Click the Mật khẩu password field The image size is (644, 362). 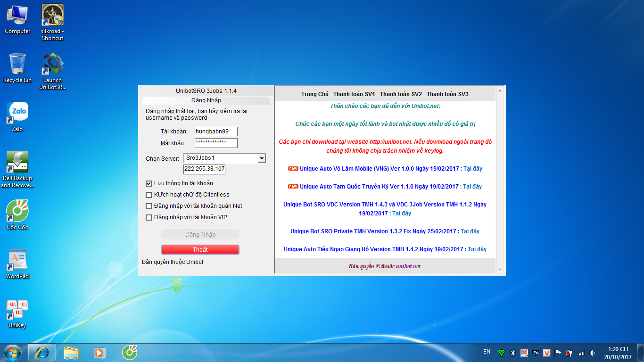pyautogui.click(x=216, y=143)
